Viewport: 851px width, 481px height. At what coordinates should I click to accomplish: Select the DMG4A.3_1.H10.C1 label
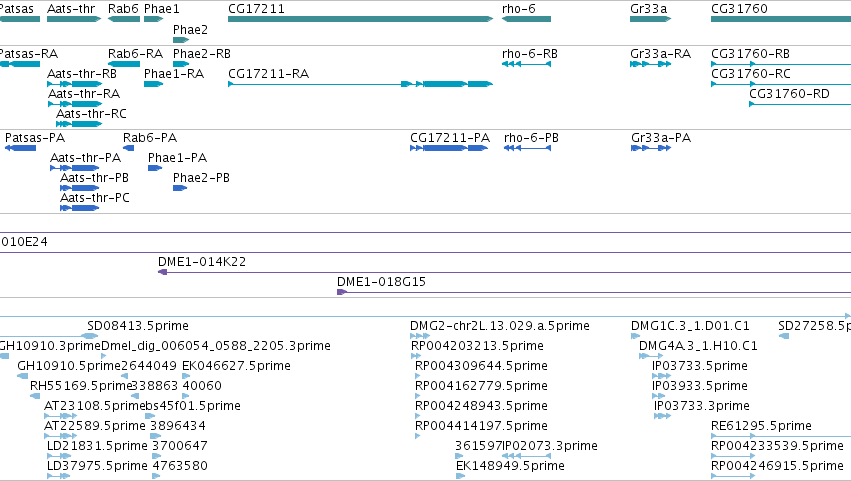point(698,346)
